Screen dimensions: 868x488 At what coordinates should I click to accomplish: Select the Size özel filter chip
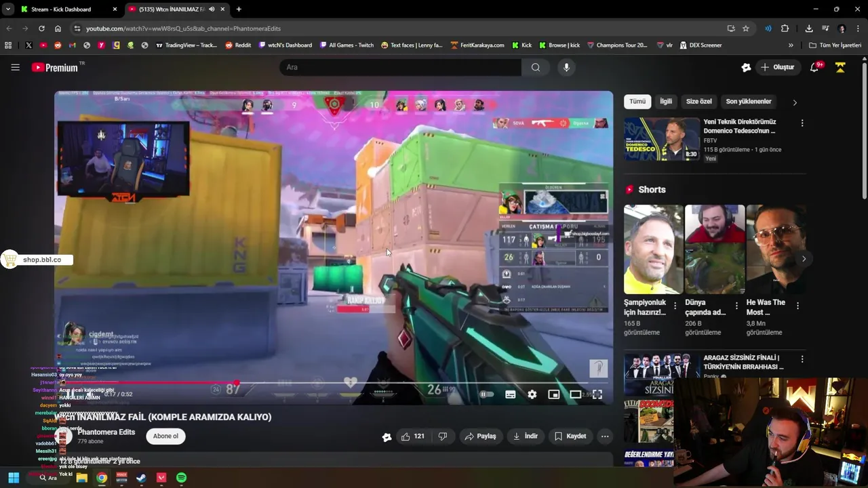click(699, 102)
